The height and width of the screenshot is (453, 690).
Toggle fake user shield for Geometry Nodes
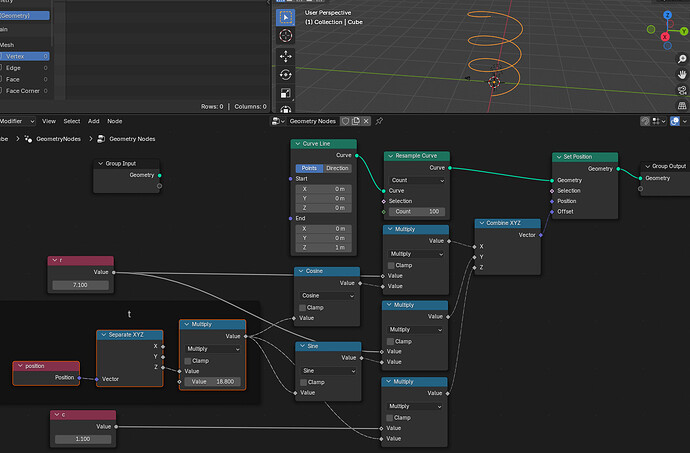pyautogui.click(x=345, y=121)
